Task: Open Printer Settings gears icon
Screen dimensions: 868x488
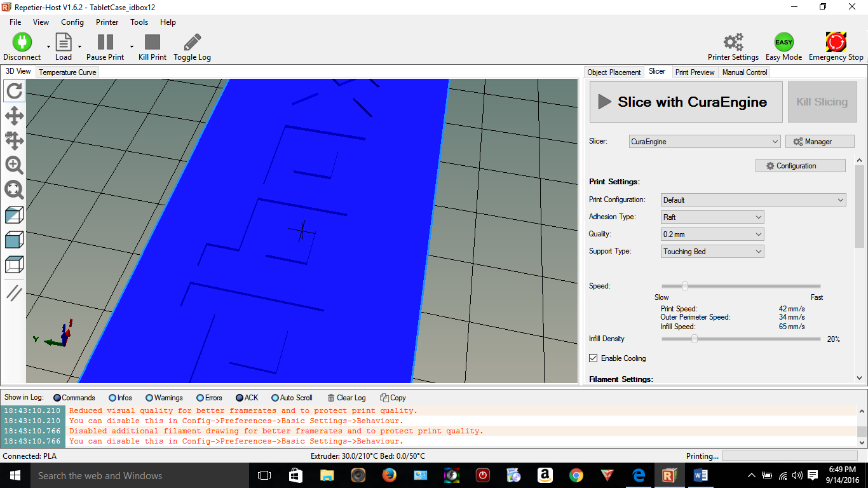Action: [x=733, y=43]
